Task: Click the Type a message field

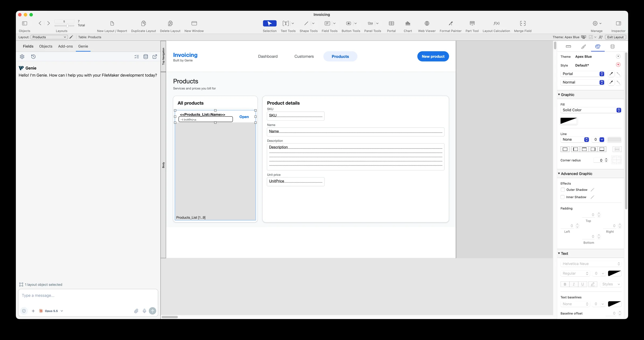Action: pyautogui.click(x=88, y=296)
